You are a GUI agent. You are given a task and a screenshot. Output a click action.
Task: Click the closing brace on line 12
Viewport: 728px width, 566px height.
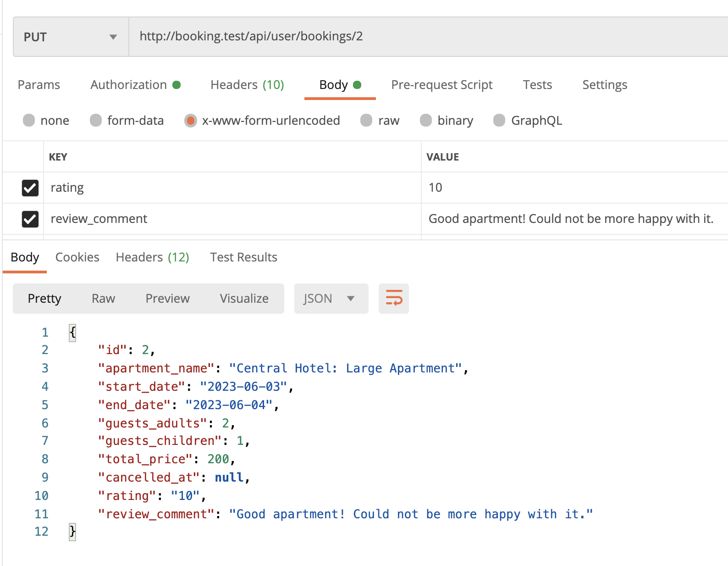pos(72,532)
